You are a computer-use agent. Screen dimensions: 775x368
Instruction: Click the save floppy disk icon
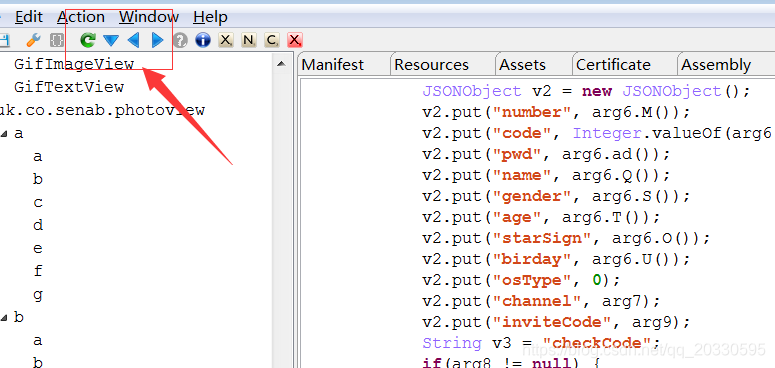click(x=4, y=40)
